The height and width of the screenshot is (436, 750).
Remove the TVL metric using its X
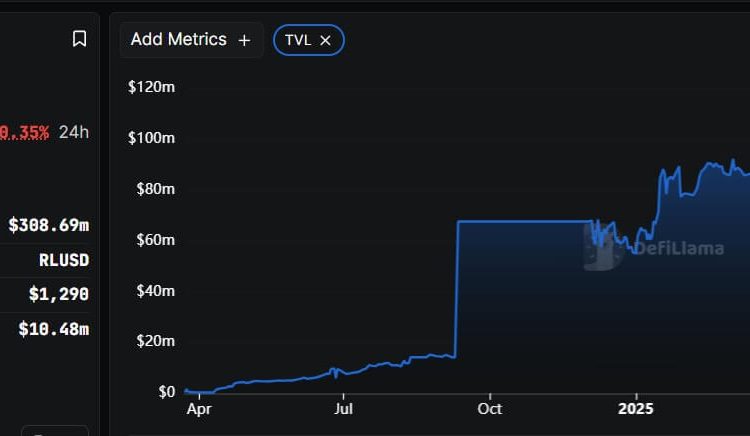[x=325, y=40]
